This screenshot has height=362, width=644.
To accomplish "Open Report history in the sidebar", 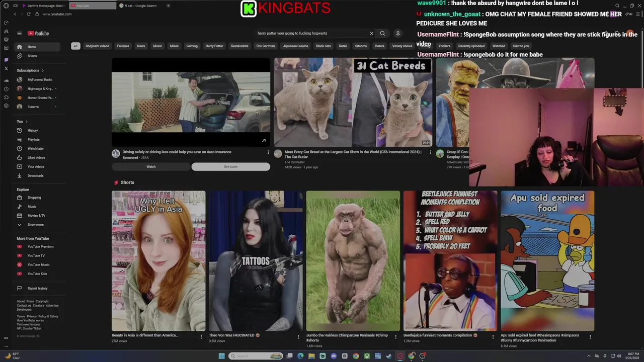I will 37,288.
